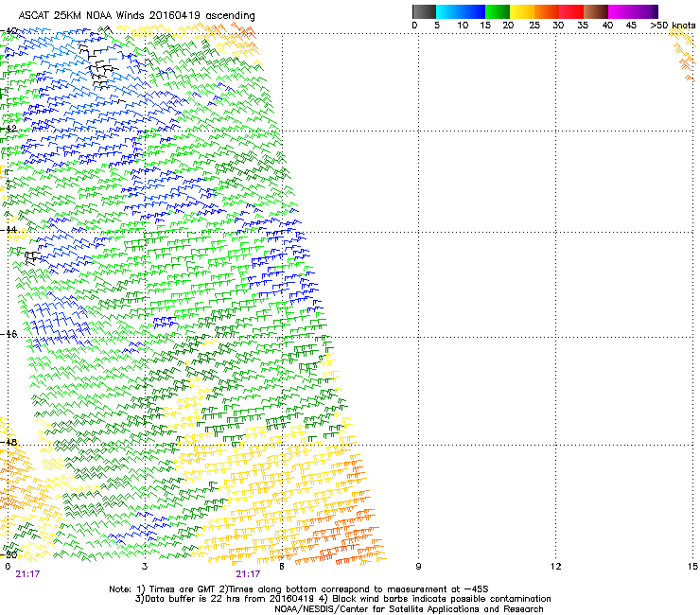Viewport: 700px width, 615px height.
Task: Click the '-48' latitude axis label
Action: 9,442
